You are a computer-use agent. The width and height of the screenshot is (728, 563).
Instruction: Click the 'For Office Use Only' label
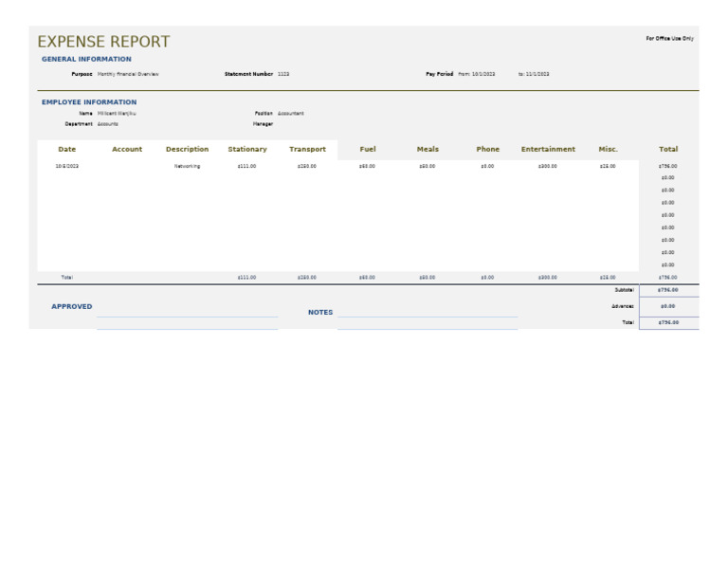point(669,39)
